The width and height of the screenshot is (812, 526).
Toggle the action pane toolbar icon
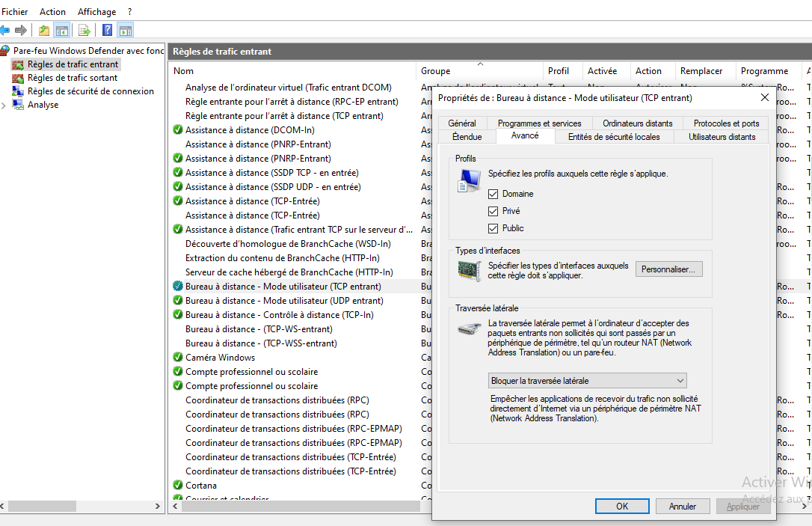126,31
